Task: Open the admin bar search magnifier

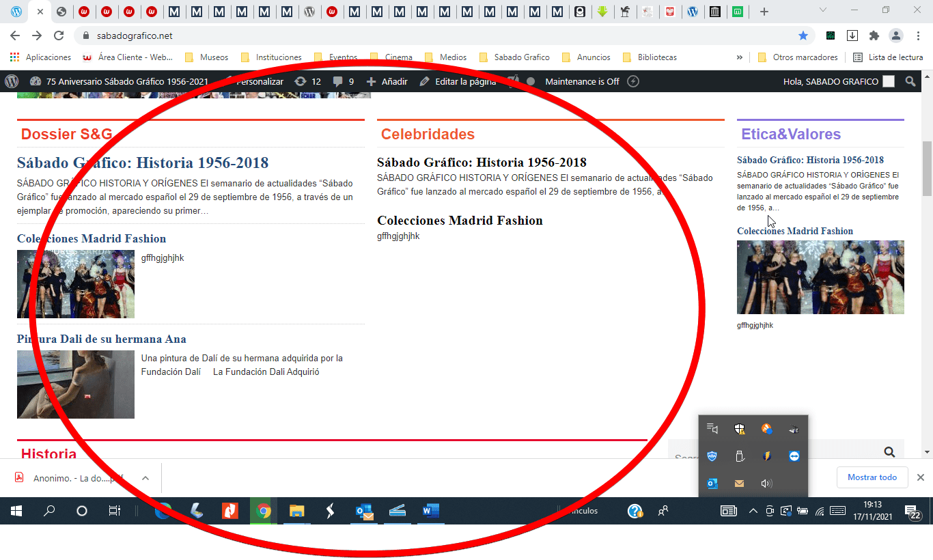Action: tap(910, 81)
